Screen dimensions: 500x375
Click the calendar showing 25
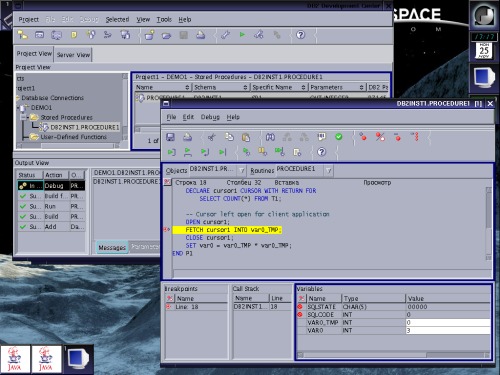[483, 51]
